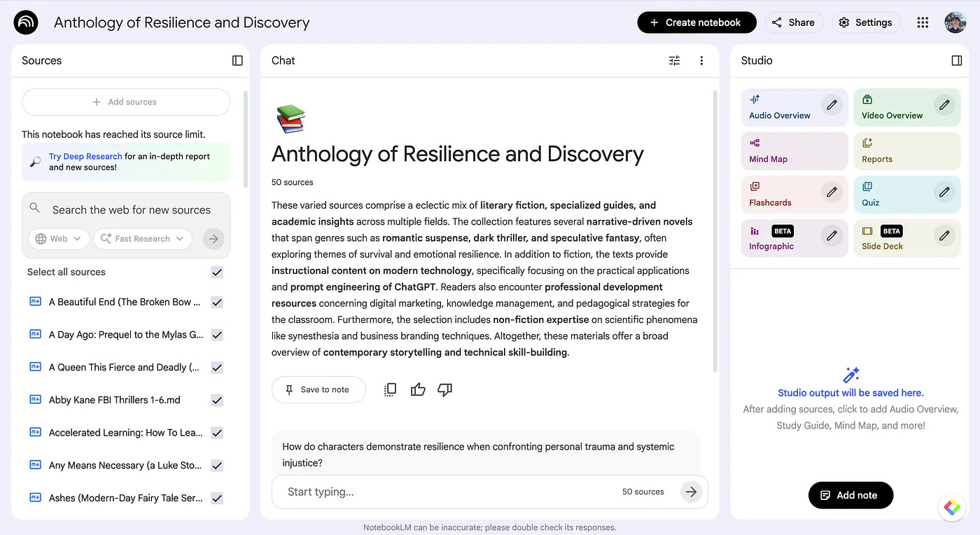The height and width of the screenshot is (535, 980).
Task: Open A Queen This Fierce and Deadly source
Action: tap(124, 367)
